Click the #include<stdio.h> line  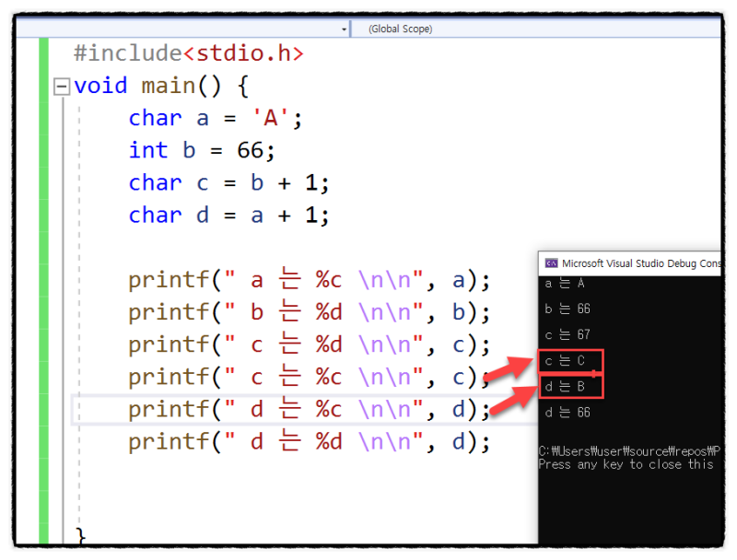click(x=189, y=53)
